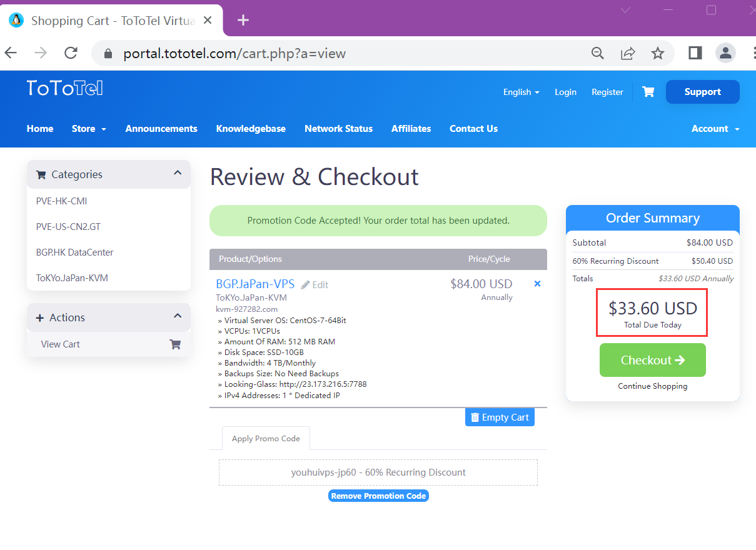Click the ToToTel logo
This screenshot has width=756, height=550.
pyautogui.click(x=64, y=88)
